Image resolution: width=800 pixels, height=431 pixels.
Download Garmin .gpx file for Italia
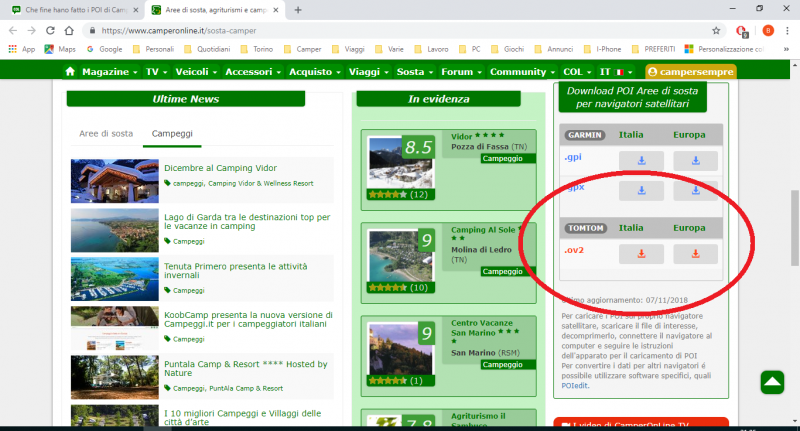click(641, 190)
